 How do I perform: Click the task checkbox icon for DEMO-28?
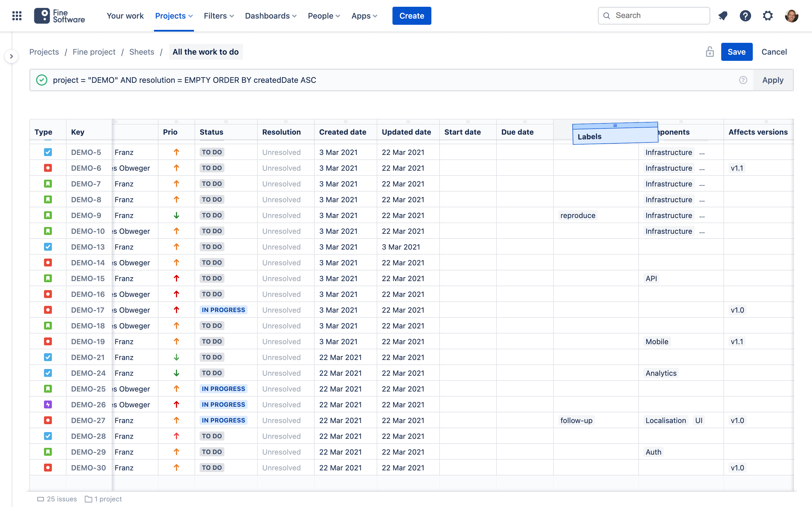tap(48, 436)
